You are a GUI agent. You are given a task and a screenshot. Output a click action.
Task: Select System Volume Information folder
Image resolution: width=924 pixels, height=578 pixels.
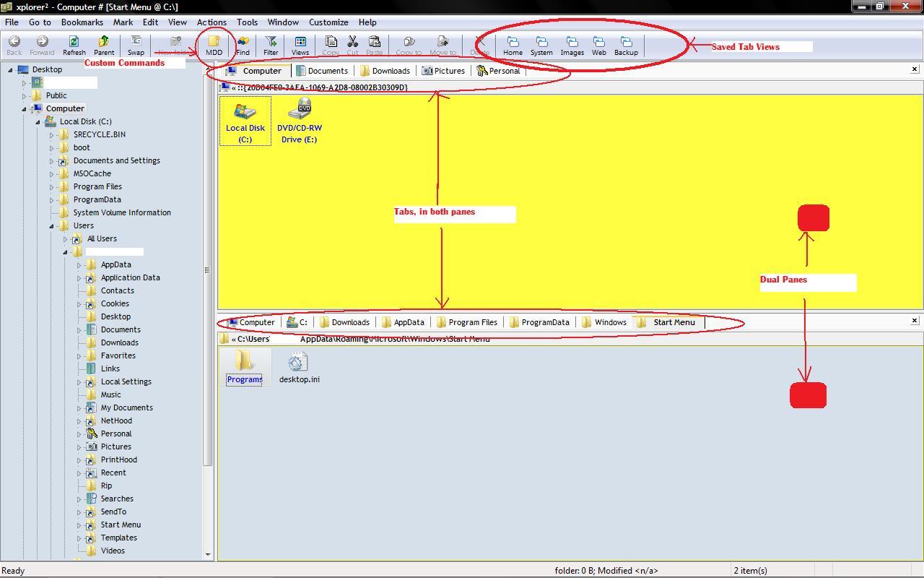pyautogui.click(x=122, y=212)
